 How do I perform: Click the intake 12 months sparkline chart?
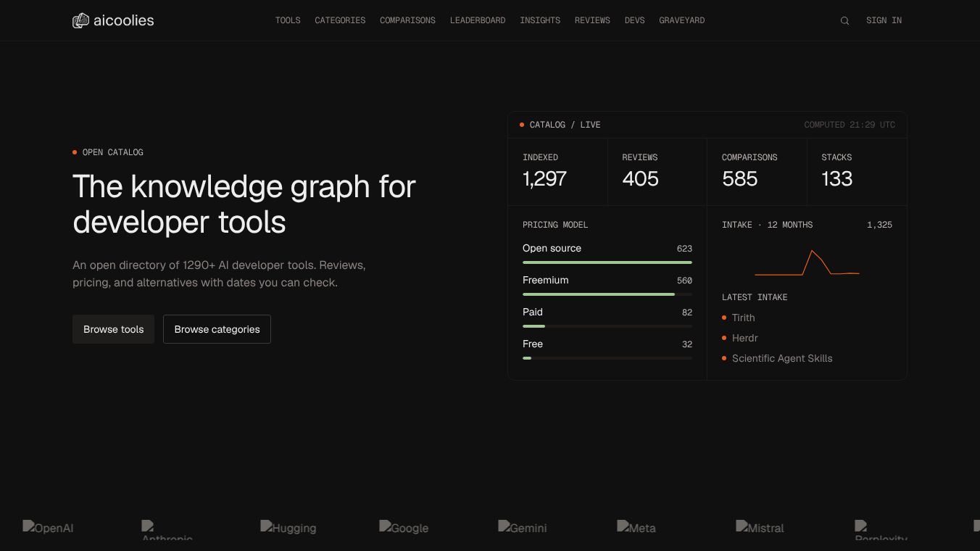807,263
